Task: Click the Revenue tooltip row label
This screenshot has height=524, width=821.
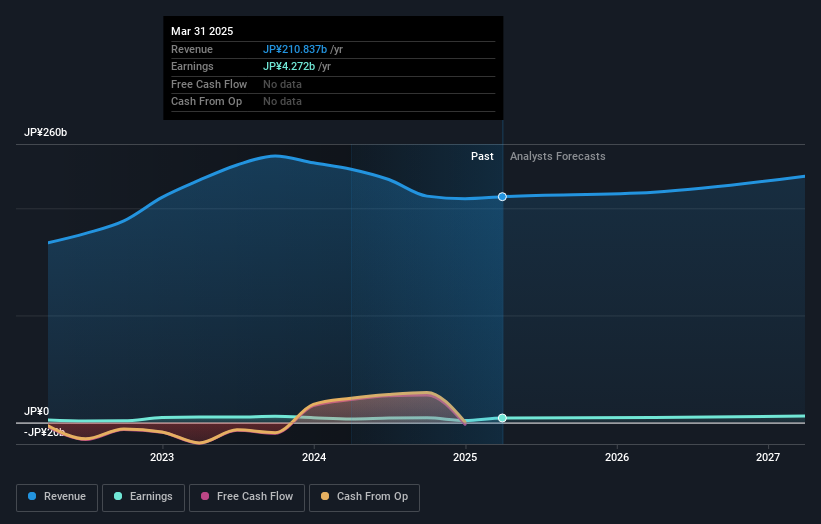Action: click(192, 49)
